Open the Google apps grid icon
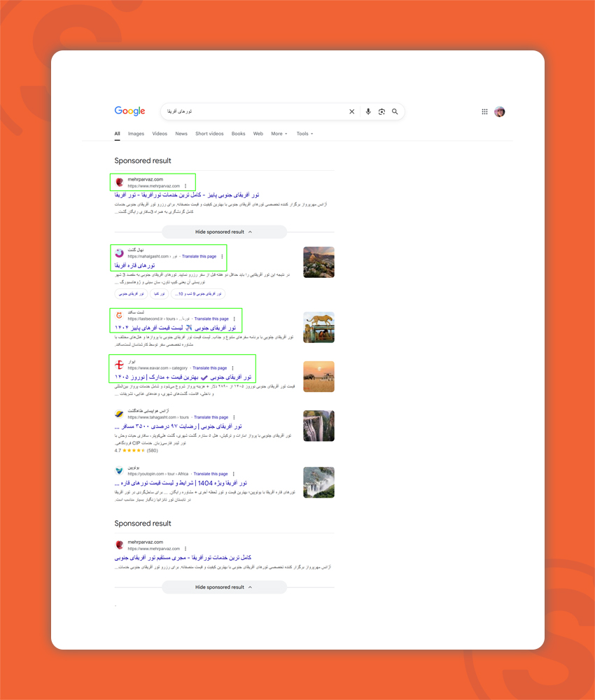595x700 pixels. [484, 111]
